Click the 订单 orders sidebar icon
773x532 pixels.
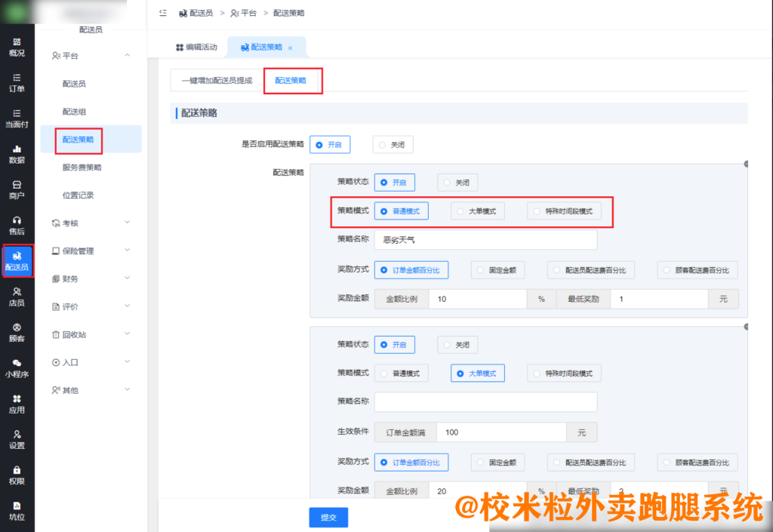tap(17, 82)
